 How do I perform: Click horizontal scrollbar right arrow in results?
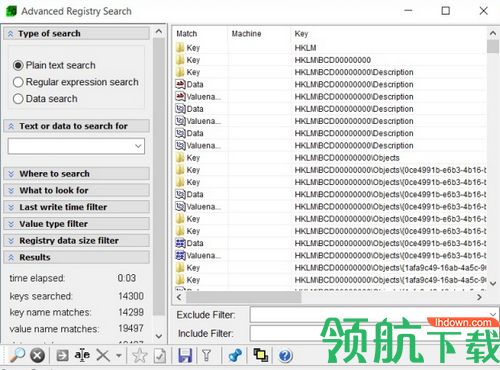click(x=480, y=297)
